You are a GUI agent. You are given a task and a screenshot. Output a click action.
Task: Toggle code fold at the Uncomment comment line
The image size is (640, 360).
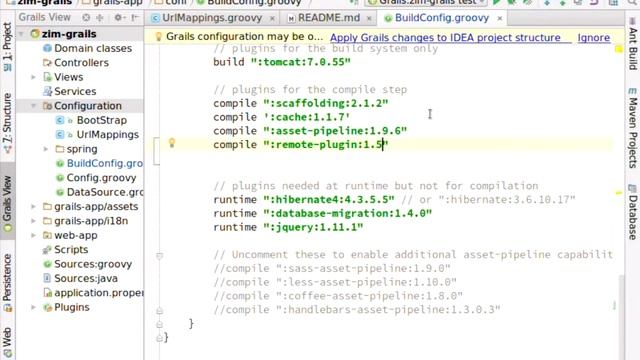pyautogui.click(x=160, y=256)
